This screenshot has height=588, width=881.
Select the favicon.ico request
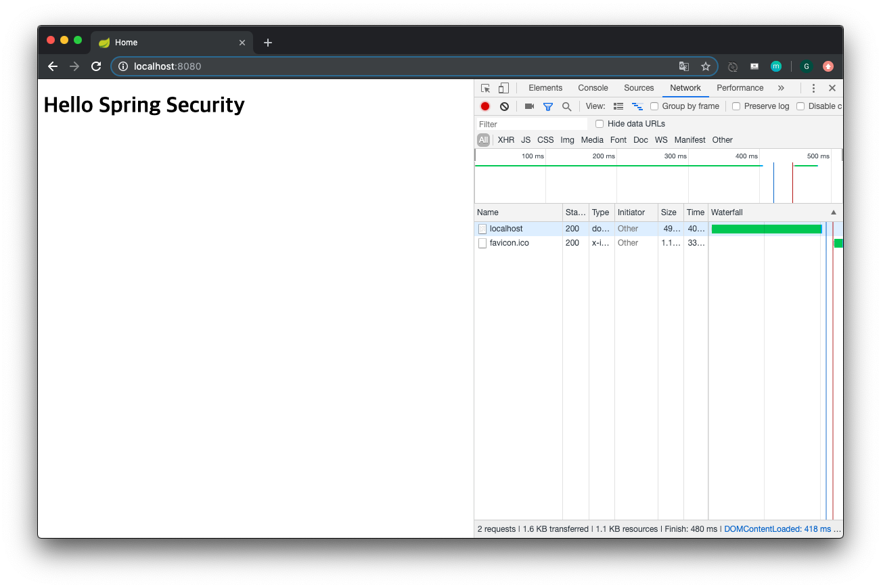658,243
